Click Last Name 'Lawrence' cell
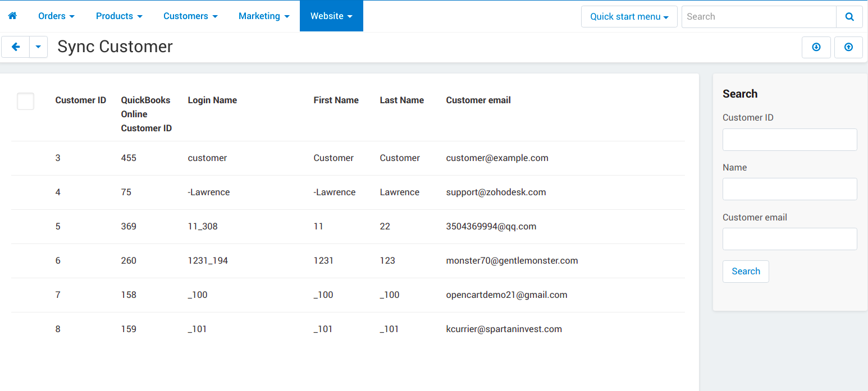868x391 pixels. coord(400,192)
